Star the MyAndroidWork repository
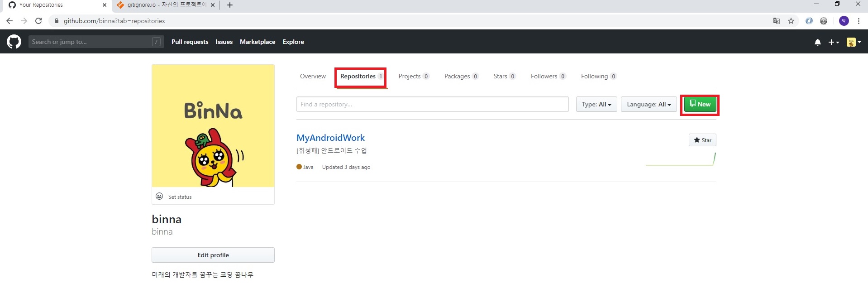 tap(702, 140)
